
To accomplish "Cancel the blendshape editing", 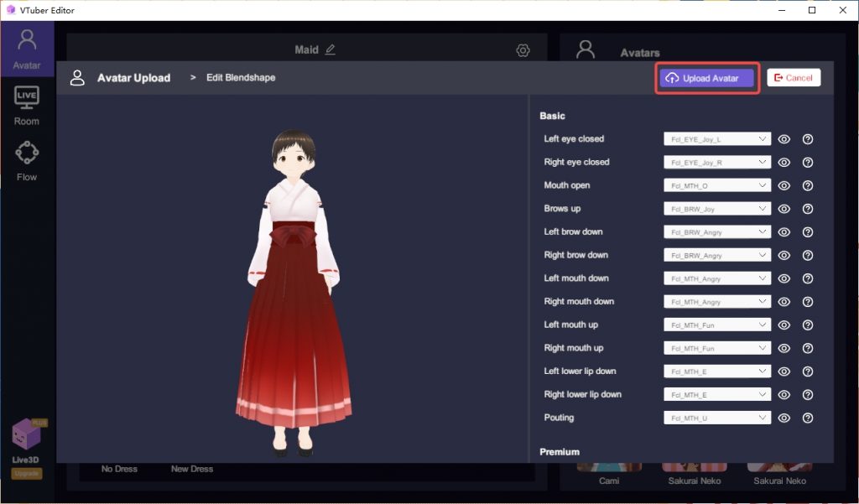I will 794,77.
